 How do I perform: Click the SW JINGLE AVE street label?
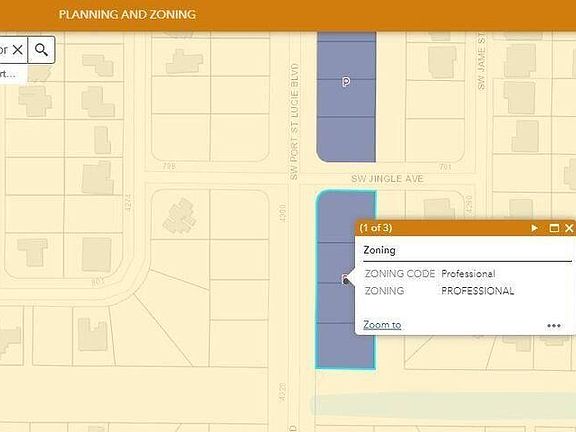point(387,179)
